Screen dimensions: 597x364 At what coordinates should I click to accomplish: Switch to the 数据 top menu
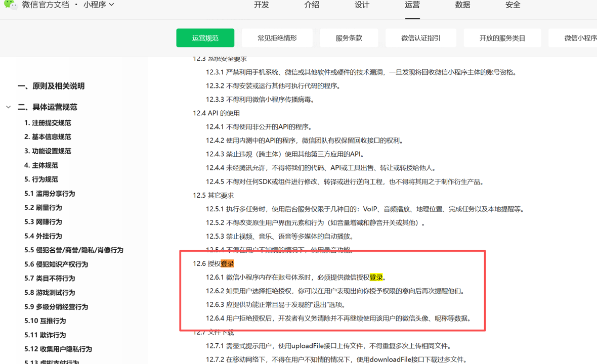(x=462, y=5)
